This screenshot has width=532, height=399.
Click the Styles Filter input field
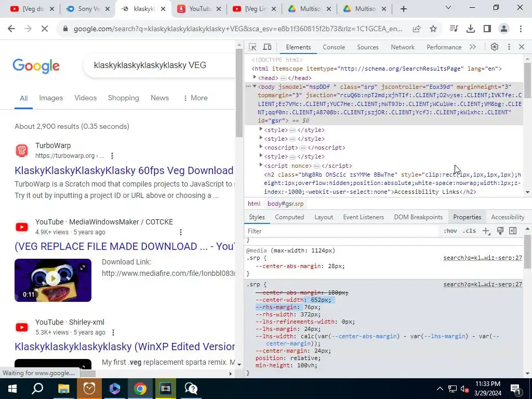click(x=343, y=231)
